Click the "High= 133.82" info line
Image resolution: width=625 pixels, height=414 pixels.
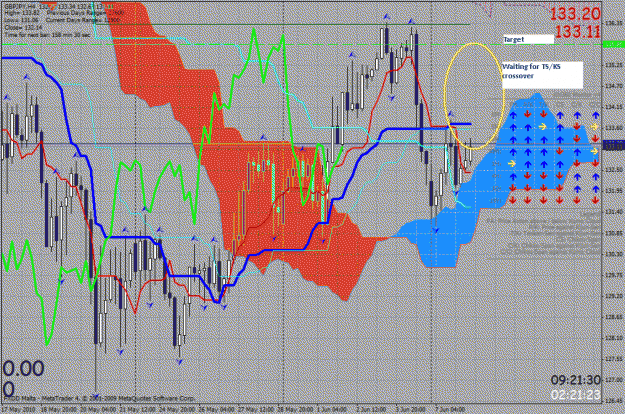tap(21, 13)
